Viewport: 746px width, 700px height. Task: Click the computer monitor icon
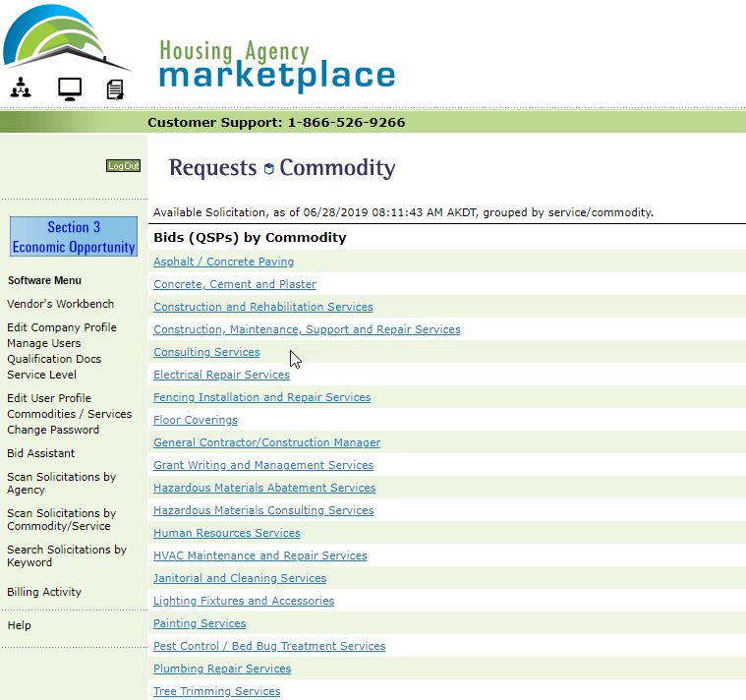pos(70,89)
